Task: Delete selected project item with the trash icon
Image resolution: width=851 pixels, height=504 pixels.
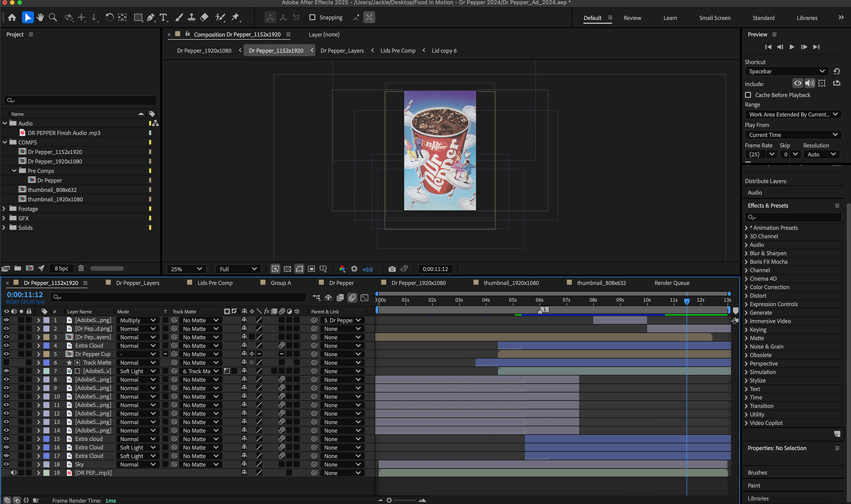Action: point(81,268)
